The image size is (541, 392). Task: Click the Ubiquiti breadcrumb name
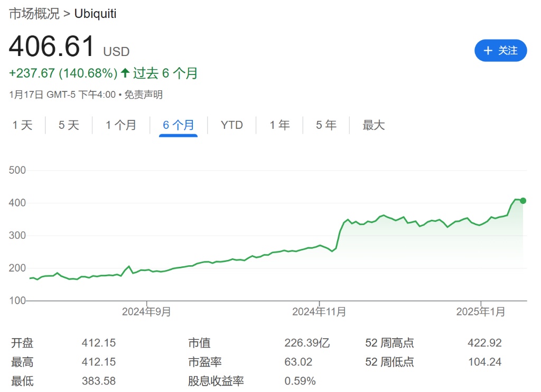pos(95,14)
